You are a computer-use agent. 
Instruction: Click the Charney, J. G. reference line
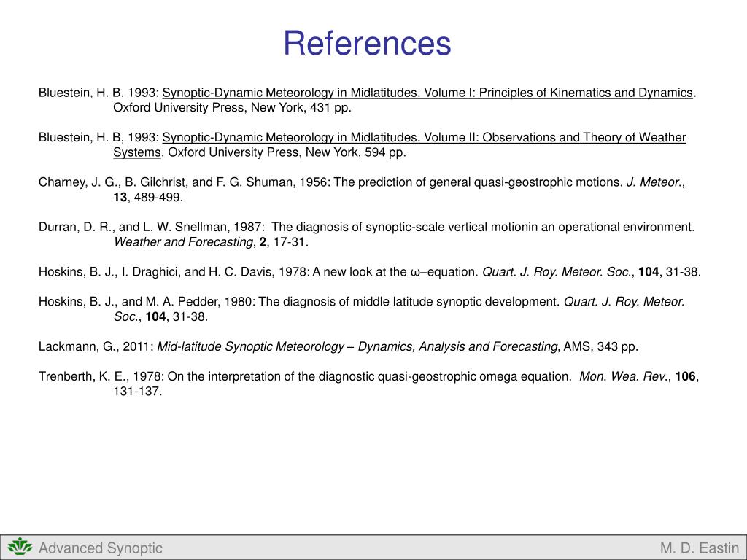362,182
